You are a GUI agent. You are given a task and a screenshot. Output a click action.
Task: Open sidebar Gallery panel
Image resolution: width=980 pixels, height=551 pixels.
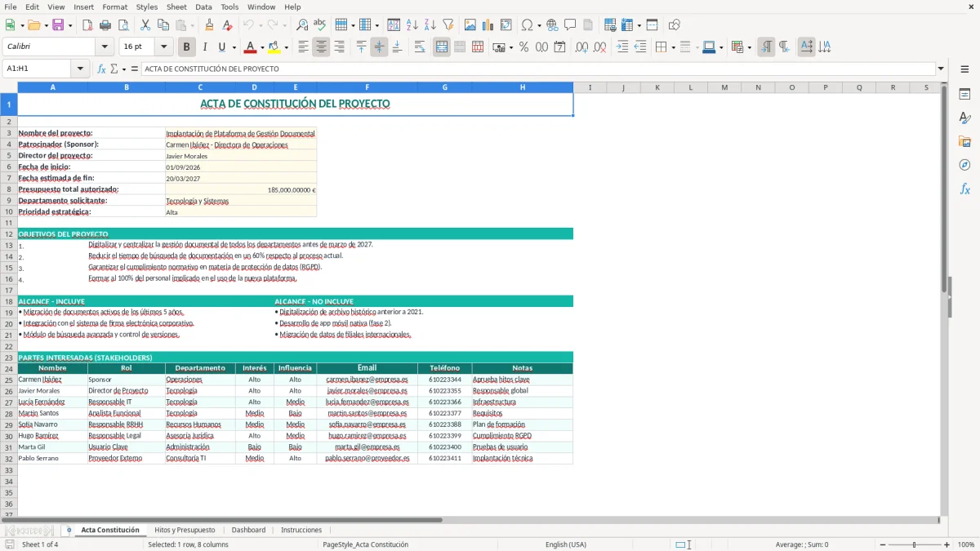(964, 141)
